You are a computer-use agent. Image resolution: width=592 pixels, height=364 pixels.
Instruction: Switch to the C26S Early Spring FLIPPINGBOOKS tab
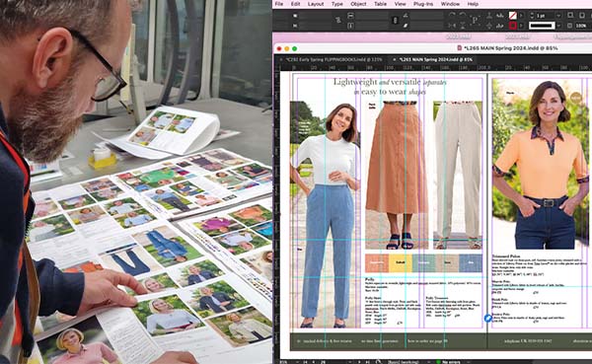point(333,59)
